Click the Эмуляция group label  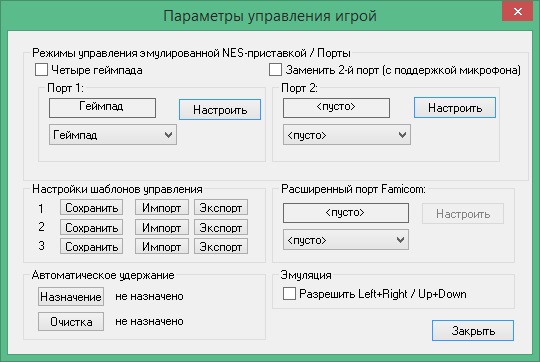click(x=306, y=275)
